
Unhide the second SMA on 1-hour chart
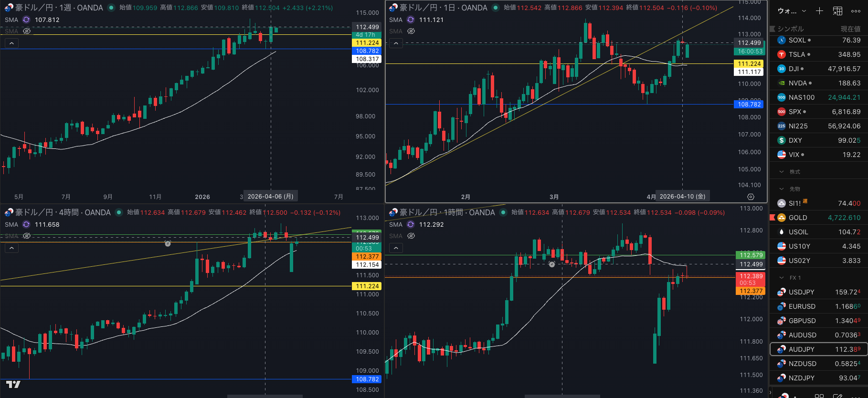[x=411, y=236]
